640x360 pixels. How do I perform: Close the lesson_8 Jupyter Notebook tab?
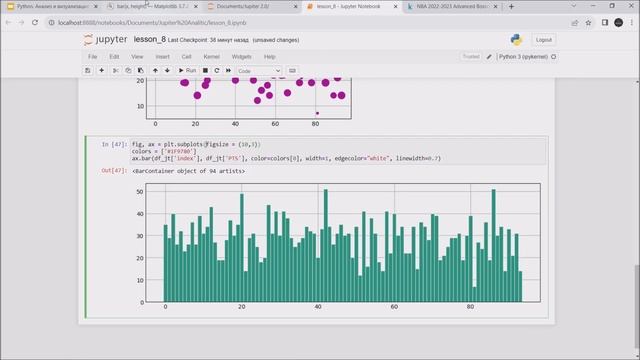[x=396, y=7]
